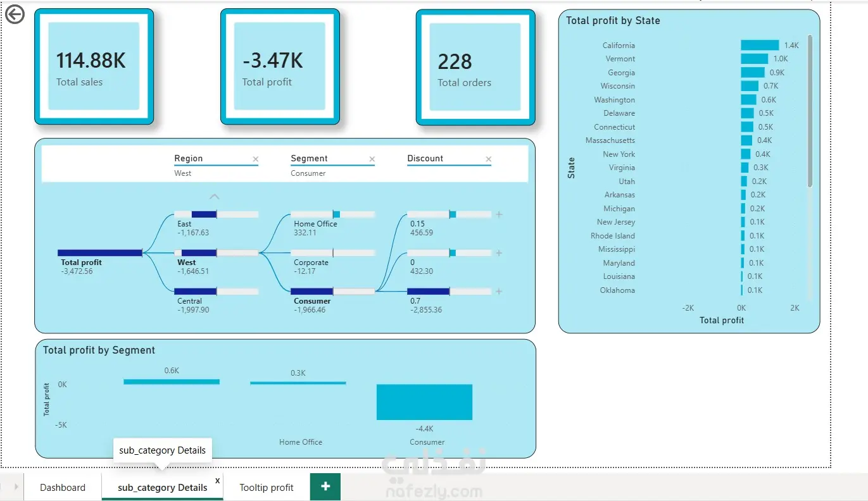Viewport: 868px width, 501px height.
Task: Select the 0.15 discount node bar
Action: (450, 214)
